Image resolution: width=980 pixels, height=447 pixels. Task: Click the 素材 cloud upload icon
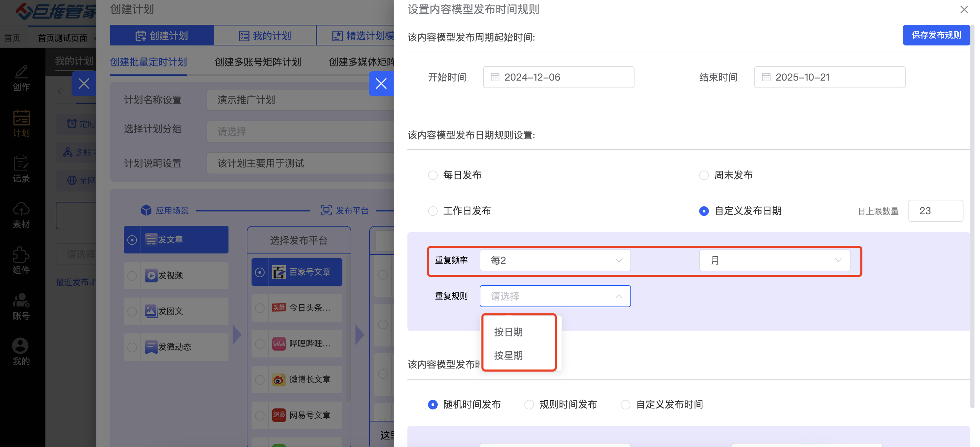click(x=21, y=209)
